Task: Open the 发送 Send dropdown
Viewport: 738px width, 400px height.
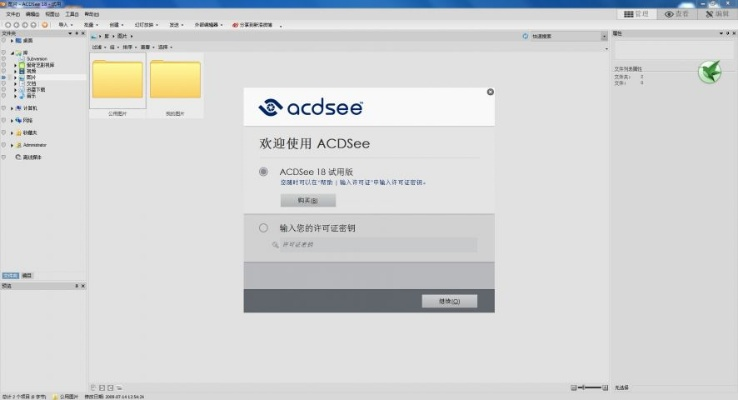Action: click(176, 25)
